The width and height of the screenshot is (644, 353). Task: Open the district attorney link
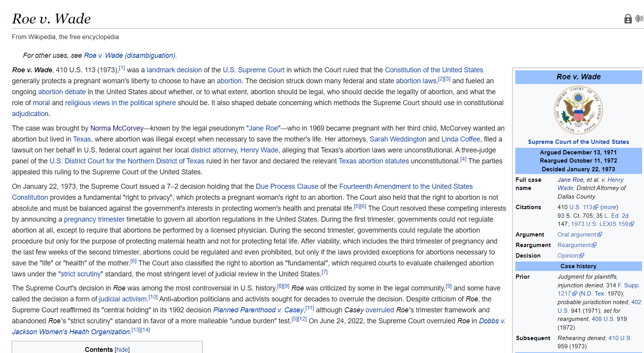214,150
